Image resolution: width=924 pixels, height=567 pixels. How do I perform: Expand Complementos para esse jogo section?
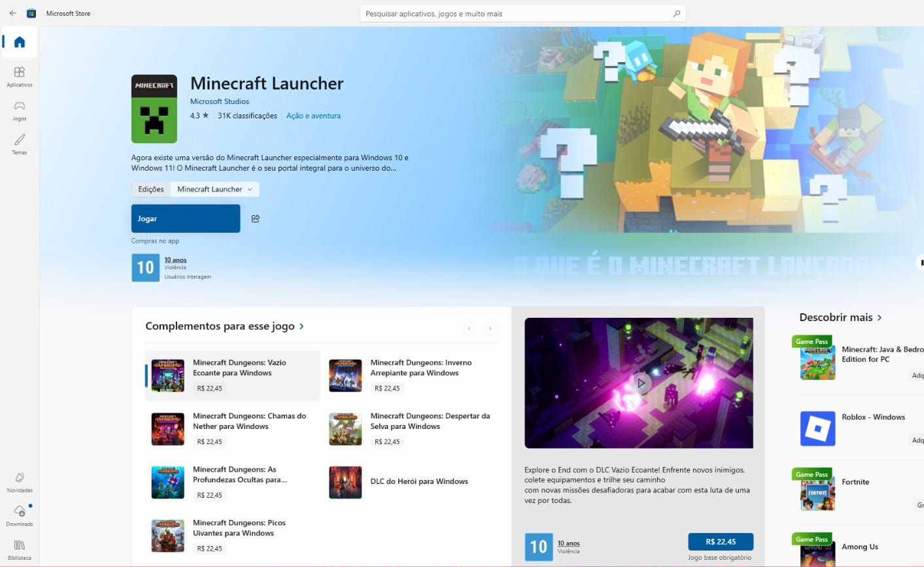pos(225,326)
